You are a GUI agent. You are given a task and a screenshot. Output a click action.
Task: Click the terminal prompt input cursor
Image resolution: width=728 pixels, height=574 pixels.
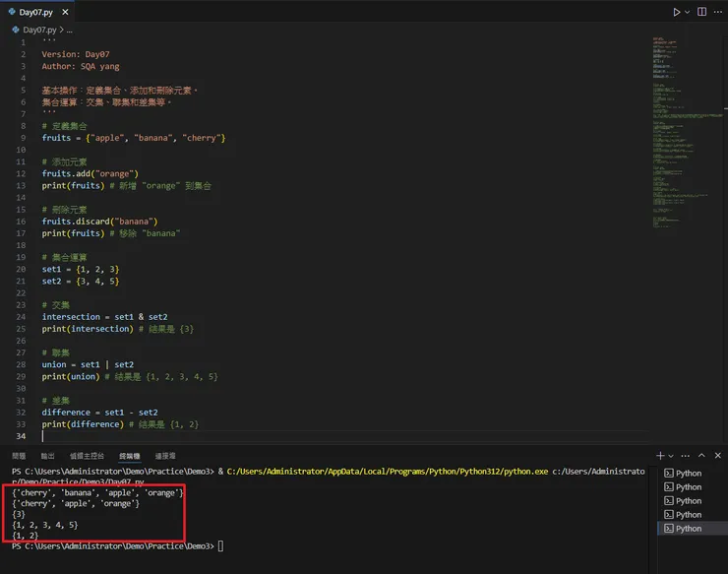tap(220, 546)
